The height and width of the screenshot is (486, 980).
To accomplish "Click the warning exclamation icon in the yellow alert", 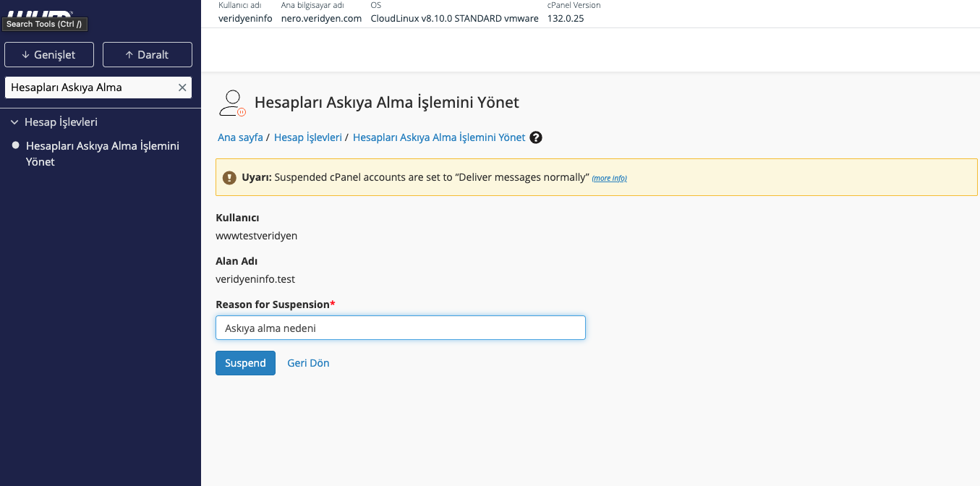I will [x=229, y=177].
